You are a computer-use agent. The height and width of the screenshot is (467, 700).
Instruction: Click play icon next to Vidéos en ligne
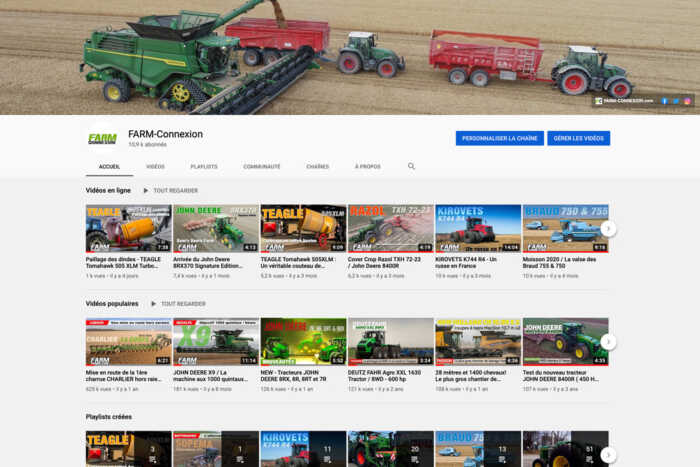(146, 191)
